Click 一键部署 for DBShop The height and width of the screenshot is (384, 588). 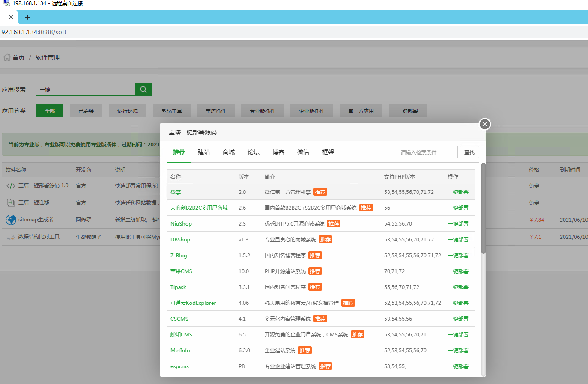pyautogui.click(x=458, y=240)
